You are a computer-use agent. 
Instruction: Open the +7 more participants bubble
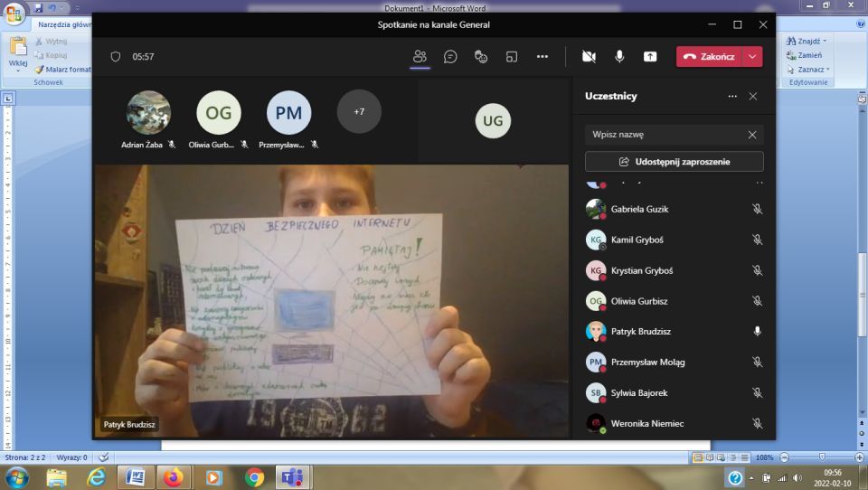coord(359,112)
